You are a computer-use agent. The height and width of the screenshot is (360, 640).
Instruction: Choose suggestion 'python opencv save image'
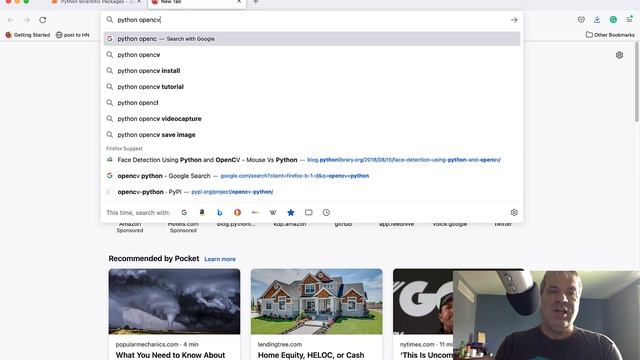tap(312, 135)
